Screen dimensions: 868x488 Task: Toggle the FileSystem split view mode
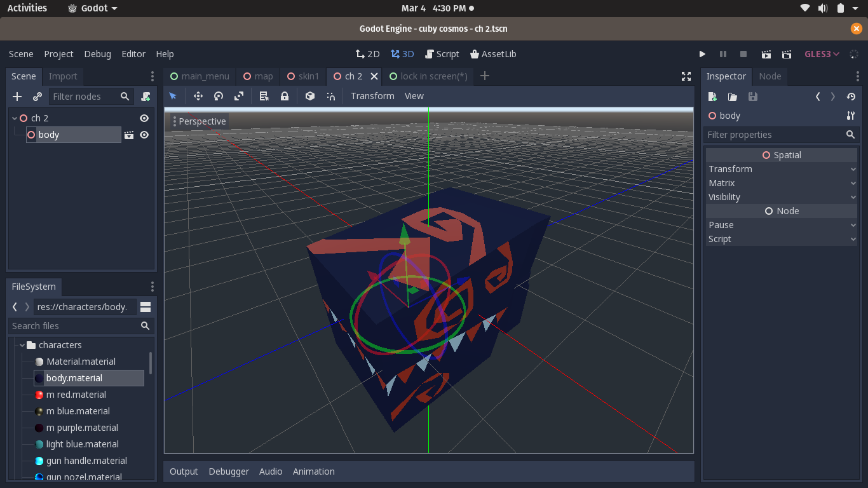click(146, 307)
